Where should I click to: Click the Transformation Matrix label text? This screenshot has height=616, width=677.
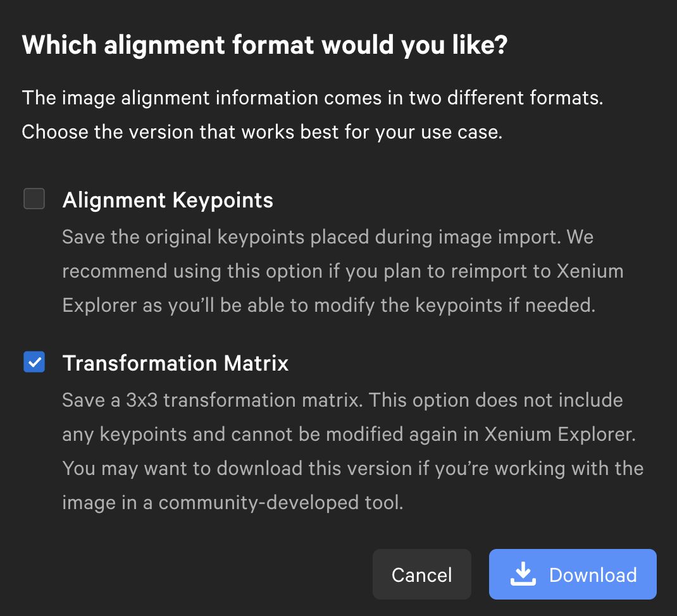coord(175,363)
